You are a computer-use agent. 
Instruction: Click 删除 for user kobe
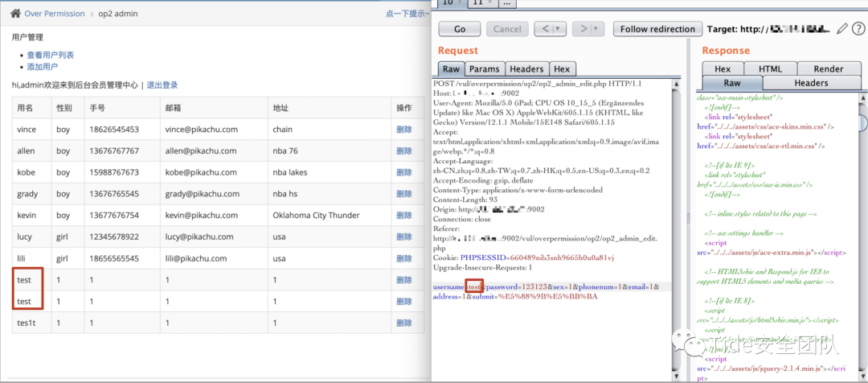[x=404, y=172]
